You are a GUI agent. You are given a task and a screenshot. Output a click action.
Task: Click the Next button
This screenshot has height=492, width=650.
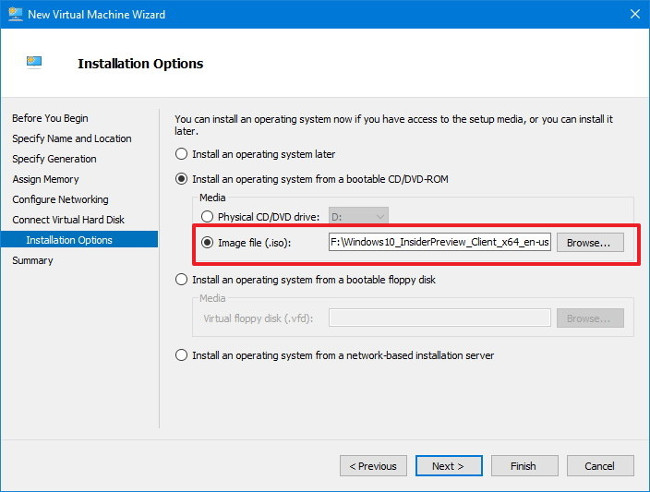[x=449, y=466]
